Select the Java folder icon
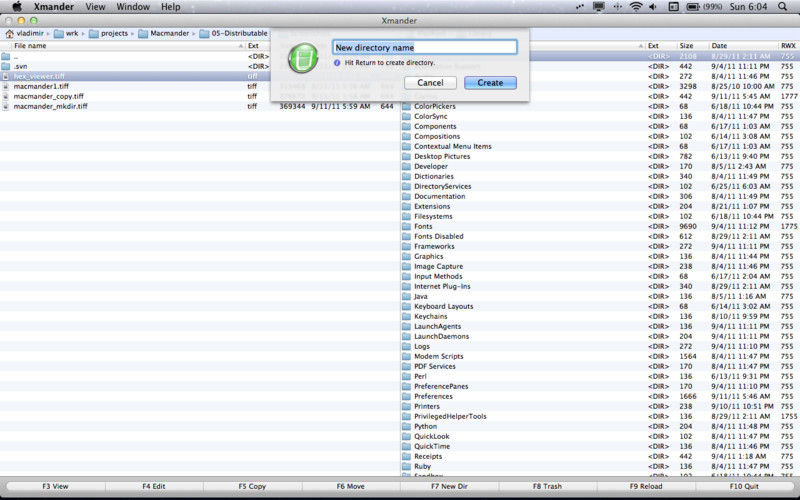The height and width of the screenshot is (500, 800). pyautogui.click(x=406, y=296)
